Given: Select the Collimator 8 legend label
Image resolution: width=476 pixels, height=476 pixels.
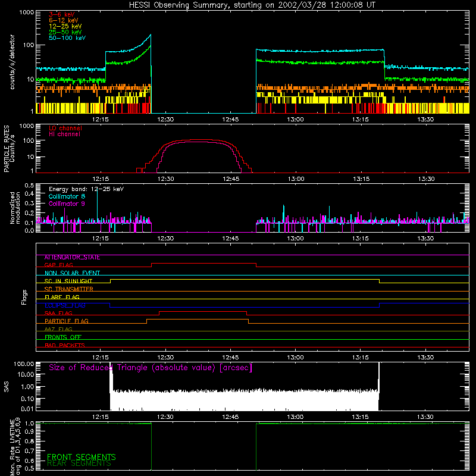Looking at the screenshot, I should tap(67, 196).
